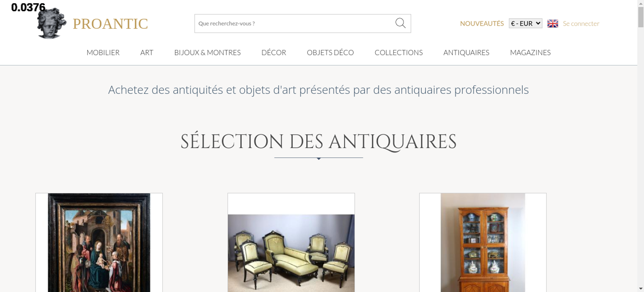644x292 pixels.
Task: Open the Bijoux & Montres category
Action: [x=207, y=52]
